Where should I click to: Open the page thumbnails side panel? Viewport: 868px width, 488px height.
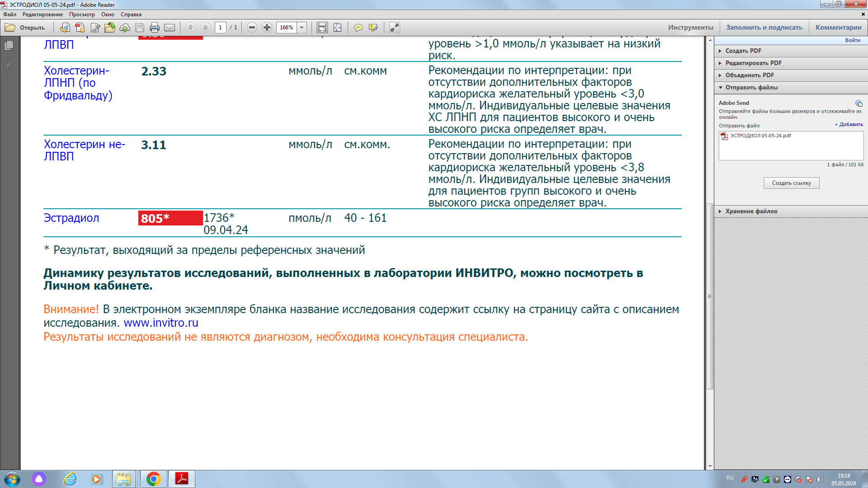[x=9, y=45]
